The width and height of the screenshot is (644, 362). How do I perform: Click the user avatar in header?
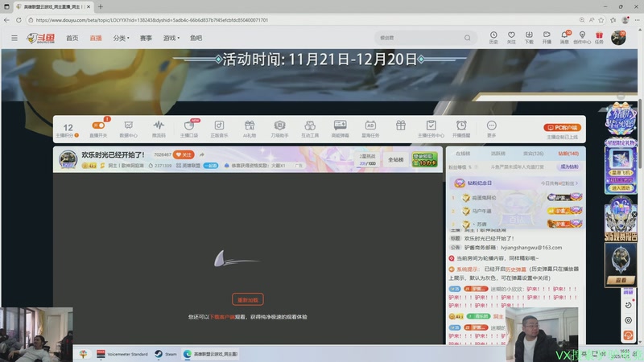click(618, 38)
